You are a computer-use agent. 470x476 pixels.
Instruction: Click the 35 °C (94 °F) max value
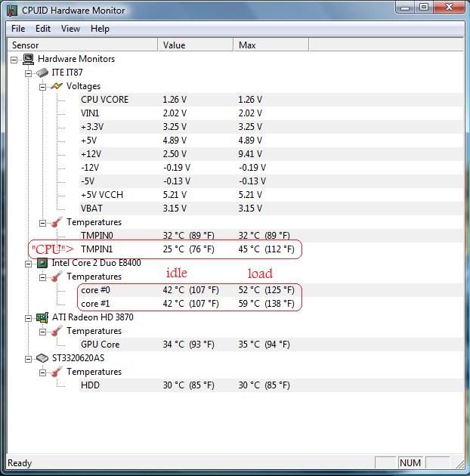coord(264,345)
